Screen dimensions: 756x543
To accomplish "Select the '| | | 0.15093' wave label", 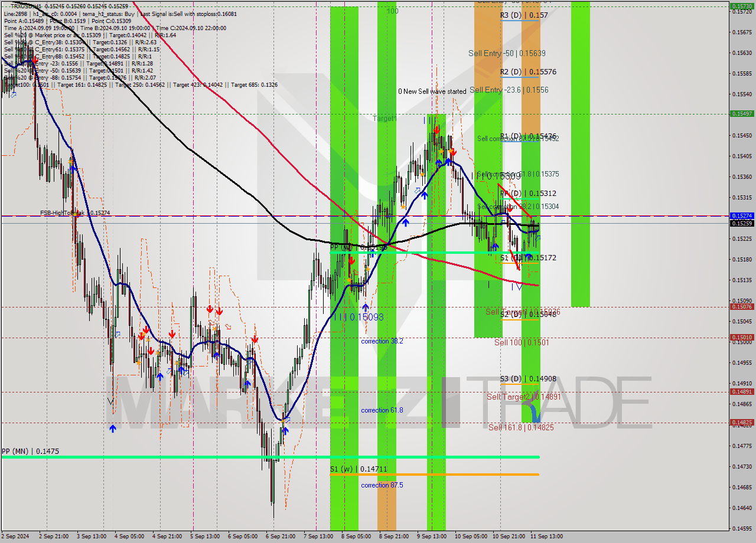I will (x=359, y=317).
